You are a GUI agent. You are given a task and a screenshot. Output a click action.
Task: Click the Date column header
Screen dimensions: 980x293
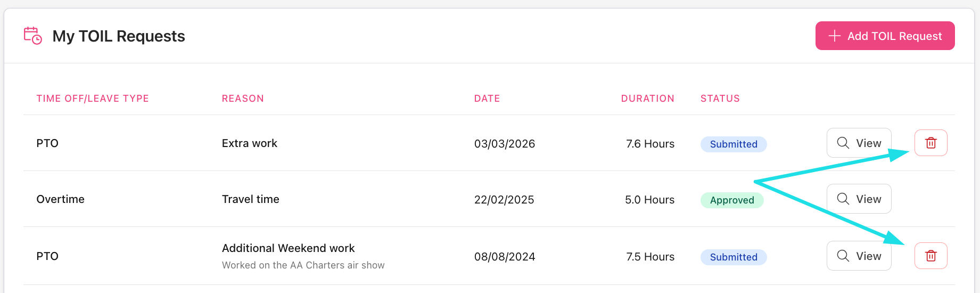click(487, 99)
